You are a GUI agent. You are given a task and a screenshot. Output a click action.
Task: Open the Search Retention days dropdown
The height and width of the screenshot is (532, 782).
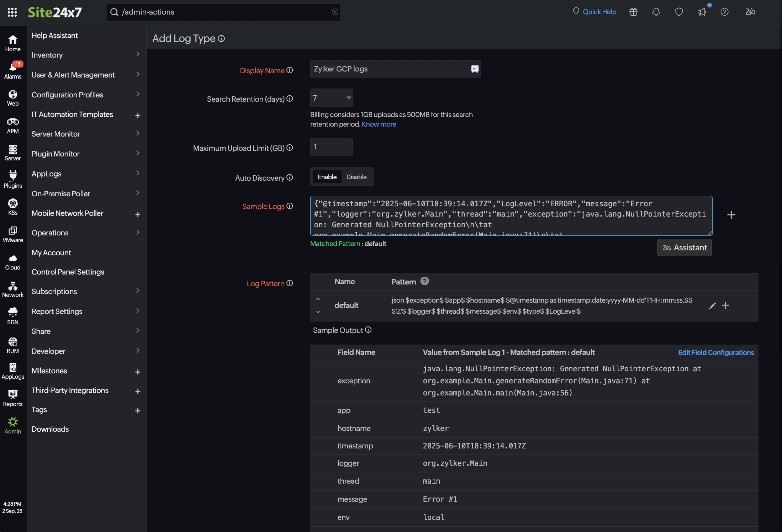pos(331,98)
